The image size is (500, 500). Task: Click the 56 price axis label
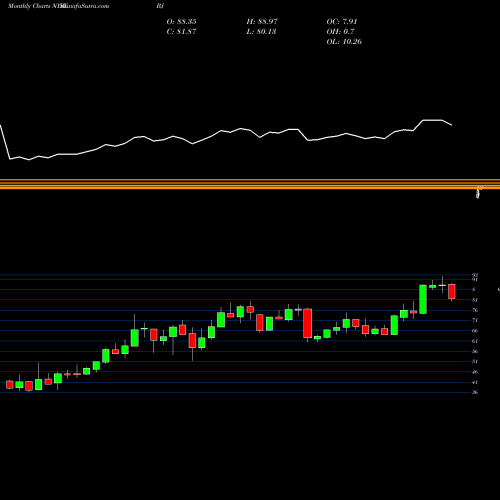(x=475, y=351)
